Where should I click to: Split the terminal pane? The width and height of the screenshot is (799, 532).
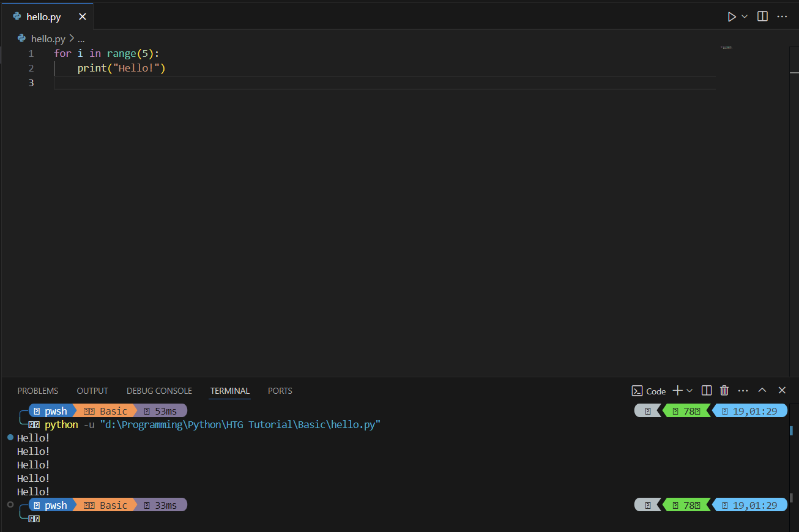(707, 391)
